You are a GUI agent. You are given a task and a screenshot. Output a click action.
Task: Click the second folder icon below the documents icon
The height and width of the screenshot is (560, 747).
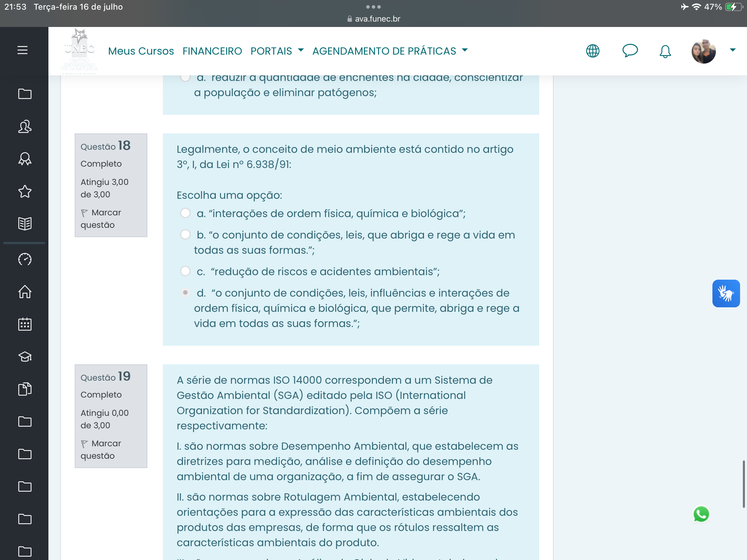click(x=25, y=454)
